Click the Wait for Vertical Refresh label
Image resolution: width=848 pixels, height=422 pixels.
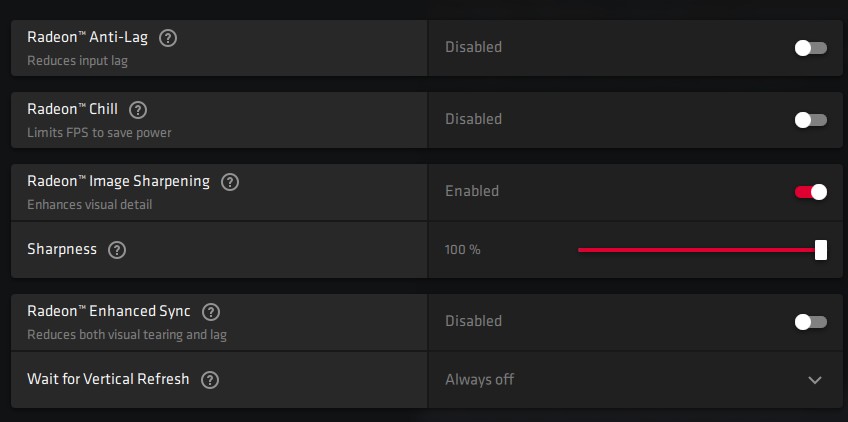(108, 380)
